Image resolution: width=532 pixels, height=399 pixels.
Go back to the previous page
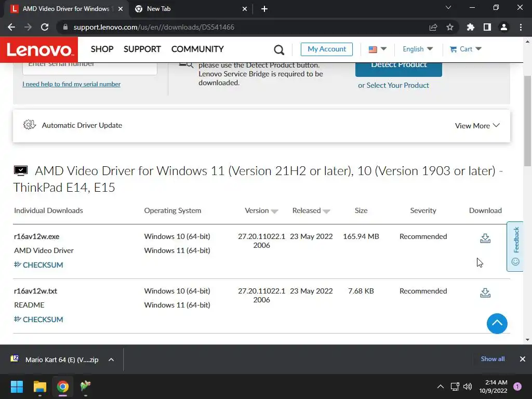point(11,27)
